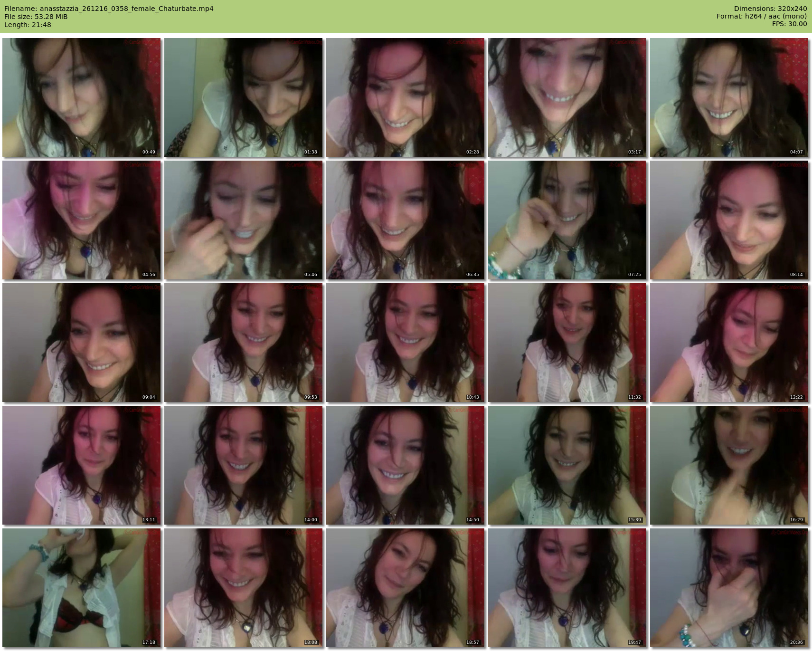Click the last frame at 20:36
Image resolution: width=812 pixels, height=651 pixels.
point(729,588)
